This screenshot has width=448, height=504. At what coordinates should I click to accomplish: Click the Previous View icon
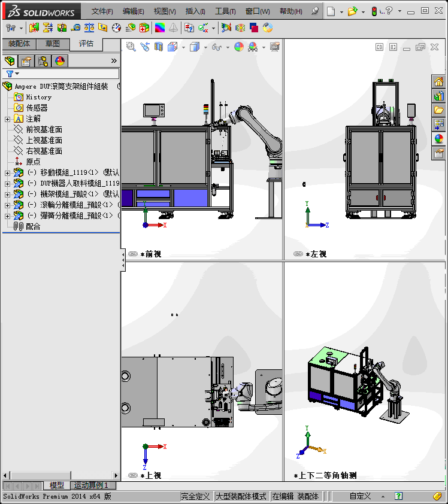(x=145, y=47)
